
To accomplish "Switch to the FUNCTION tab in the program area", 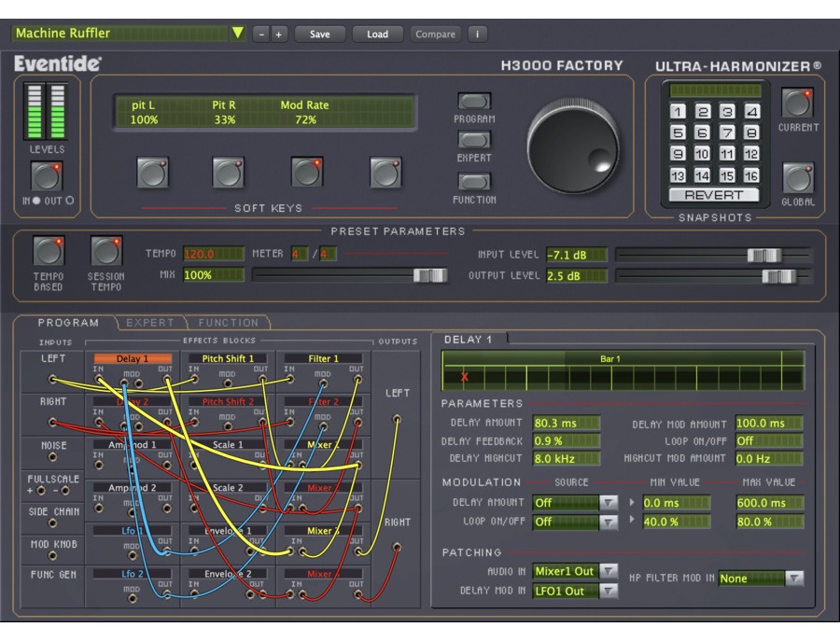I will point(229,321).
